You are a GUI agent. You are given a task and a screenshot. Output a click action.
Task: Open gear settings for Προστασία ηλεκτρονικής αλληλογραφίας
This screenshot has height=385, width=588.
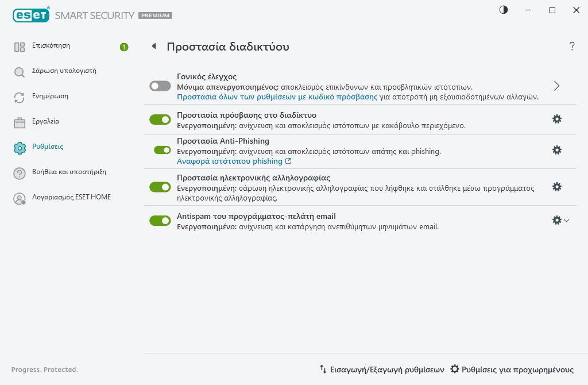pos(556,187)
